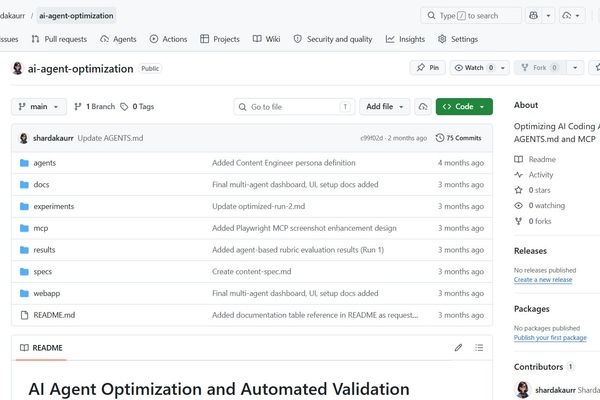Open 'Create content-spec.md' commit message
Viewport: 600px width, 400px height.
[251, 272]
